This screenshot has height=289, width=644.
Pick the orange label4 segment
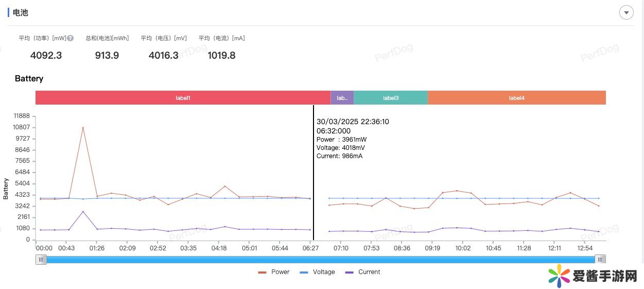point(516,98)
